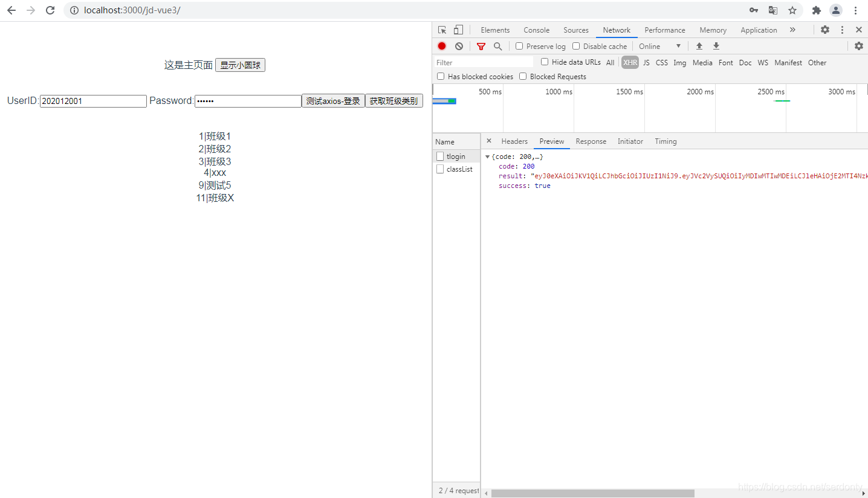Open network search magnifier icon
Viewport: 868px width, 498px height.
498,46
